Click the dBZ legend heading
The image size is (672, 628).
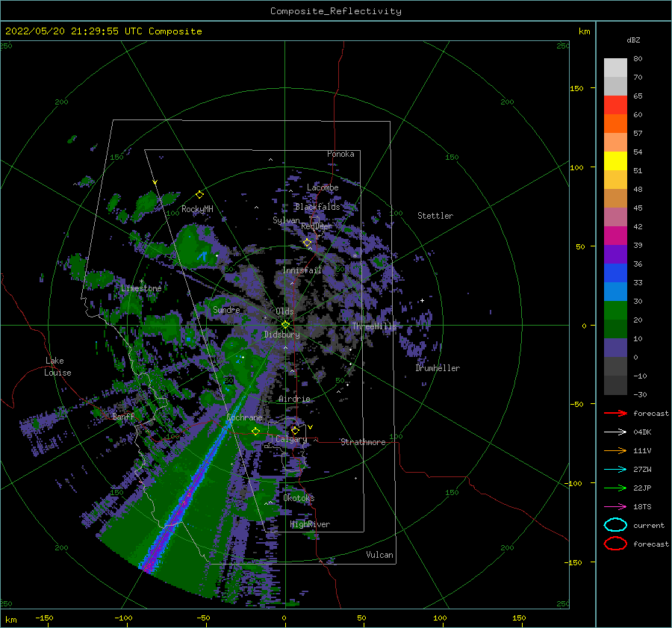pyautogui.click(x=633, y=40)
